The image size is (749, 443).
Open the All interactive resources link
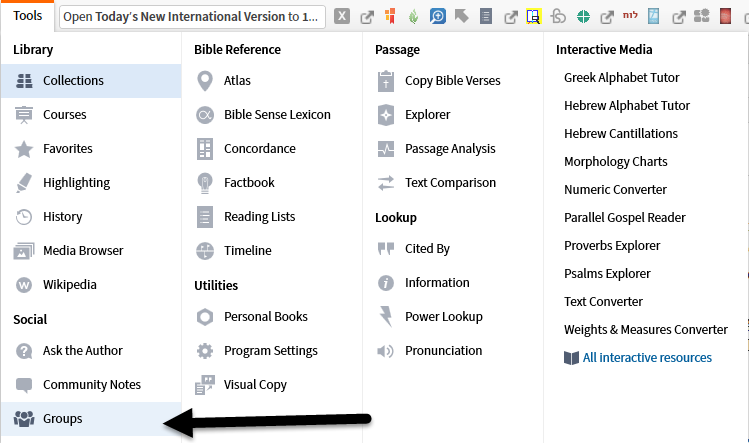[647, 358]
